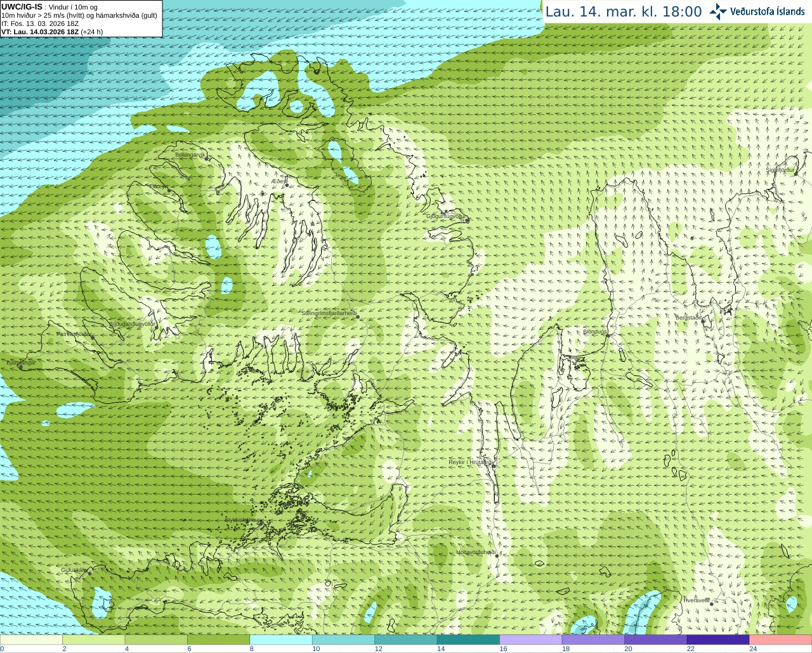Click the Gufuskálar station marker
The height and width of the screenshot is (653, 812).
[89, 573]
